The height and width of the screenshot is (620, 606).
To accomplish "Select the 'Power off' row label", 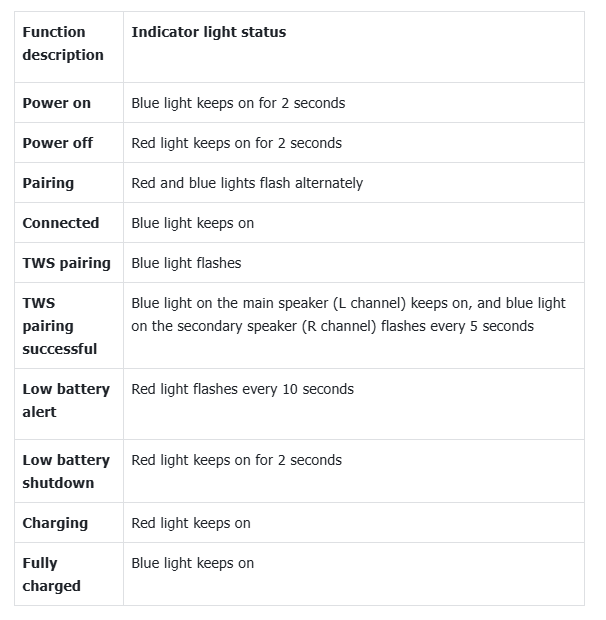I will (58, 143).
